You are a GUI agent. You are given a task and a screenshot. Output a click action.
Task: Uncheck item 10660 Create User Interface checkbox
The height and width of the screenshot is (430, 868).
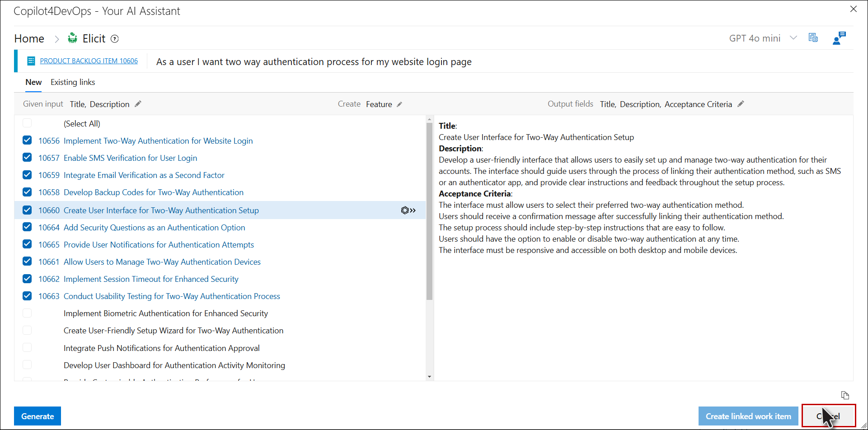click(x=27, y=210)
